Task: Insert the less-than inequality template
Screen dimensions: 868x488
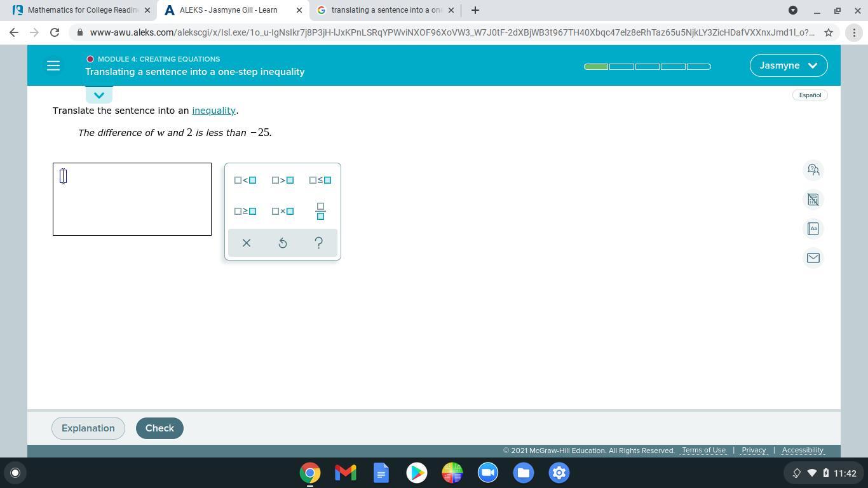Action: (245, 180)
